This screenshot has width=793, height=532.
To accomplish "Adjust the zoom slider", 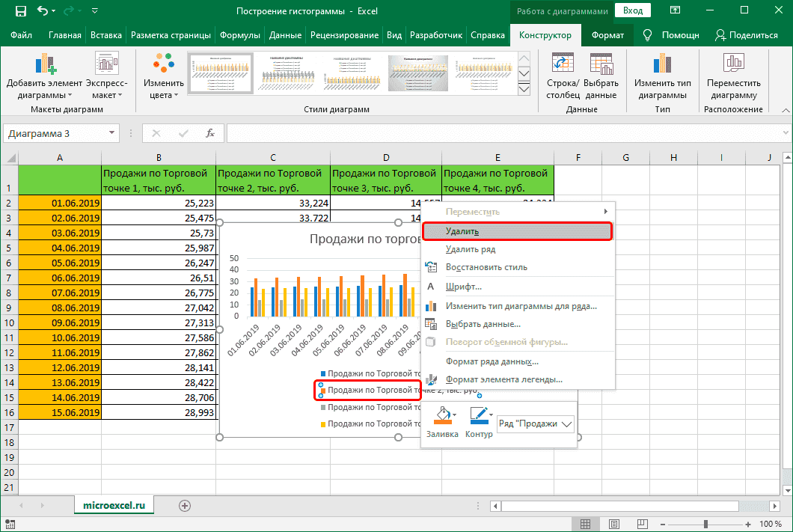I will coord(706,523).
